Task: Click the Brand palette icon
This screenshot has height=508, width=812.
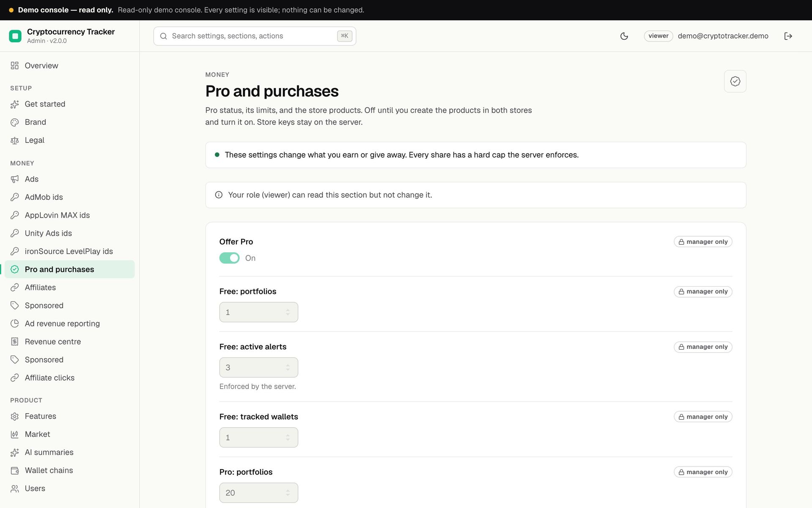Action: coord(15,122)
